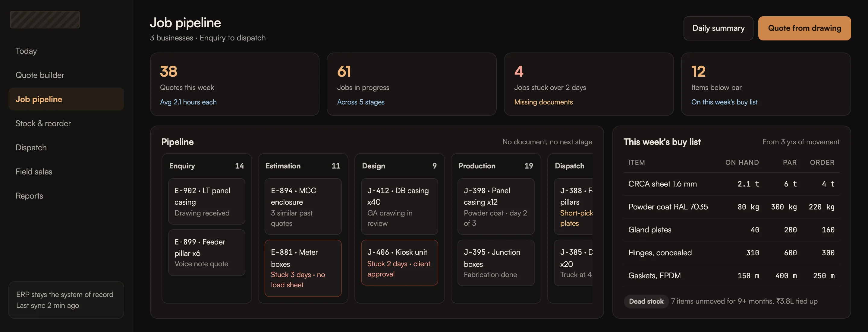Open stuck job E-881 Meter boxes
The height and width of the screenshot is (332, 868).
coord(303,268)
